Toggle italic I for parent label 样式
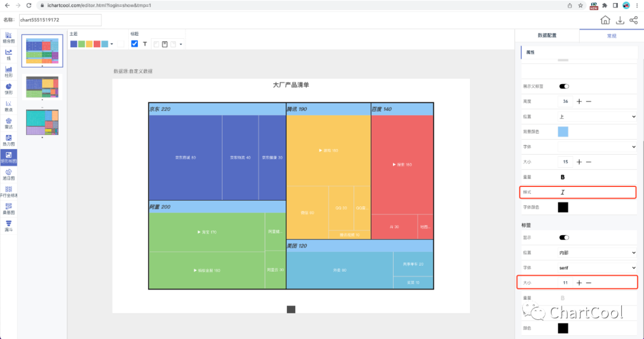 (563, 192)
